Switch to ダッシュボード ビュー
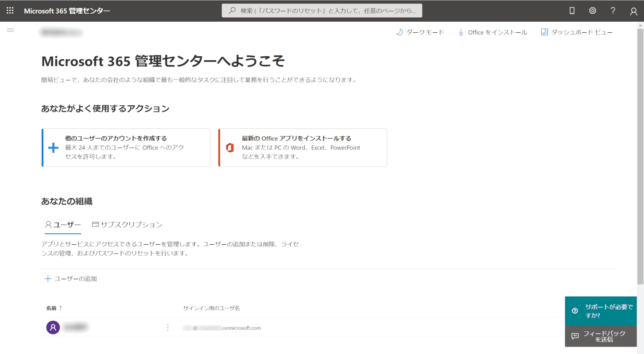 [x=577, y=32]
